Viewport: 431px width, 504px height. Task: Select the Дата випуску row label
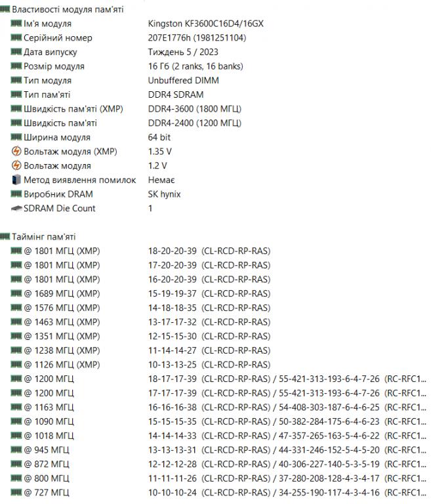[50, 52]
